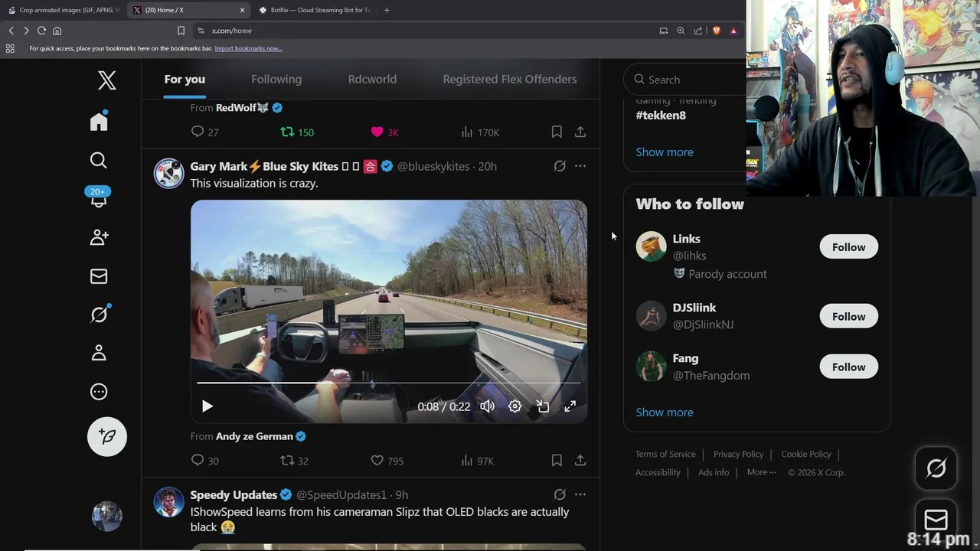Open Explore search icon in sidebar
This screenshot has height=551, width=980.
pos(99,160)
